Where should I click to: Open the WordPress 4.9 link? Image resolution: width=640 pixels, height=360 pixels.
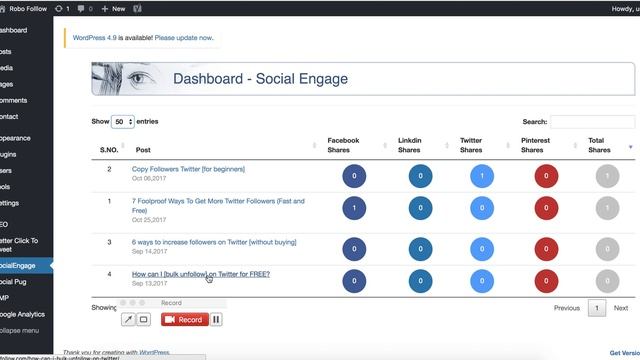94,38
